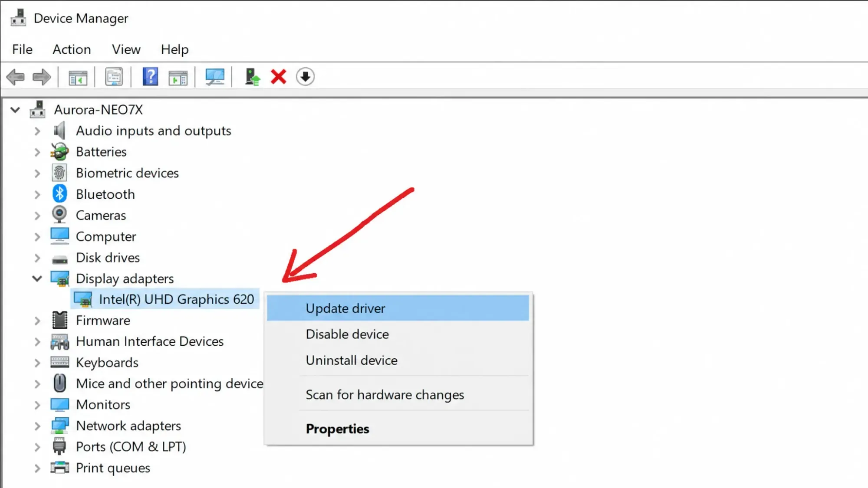Open the blue question mark Help icon

[150, 77]
